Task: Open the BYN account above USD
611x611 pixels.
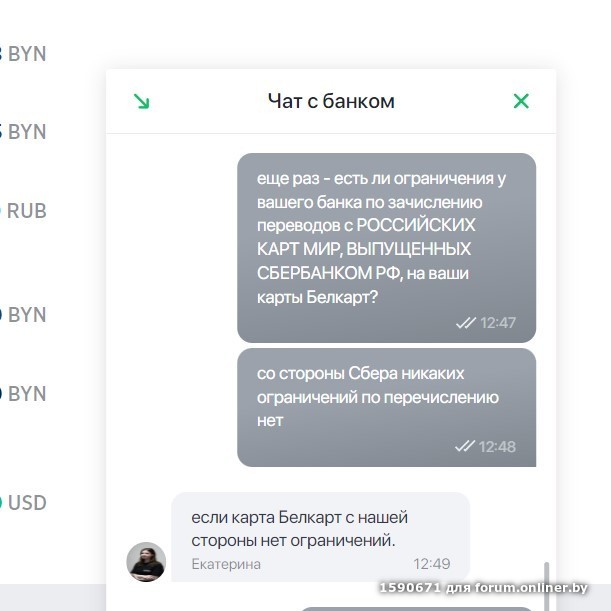Action: 24,393
